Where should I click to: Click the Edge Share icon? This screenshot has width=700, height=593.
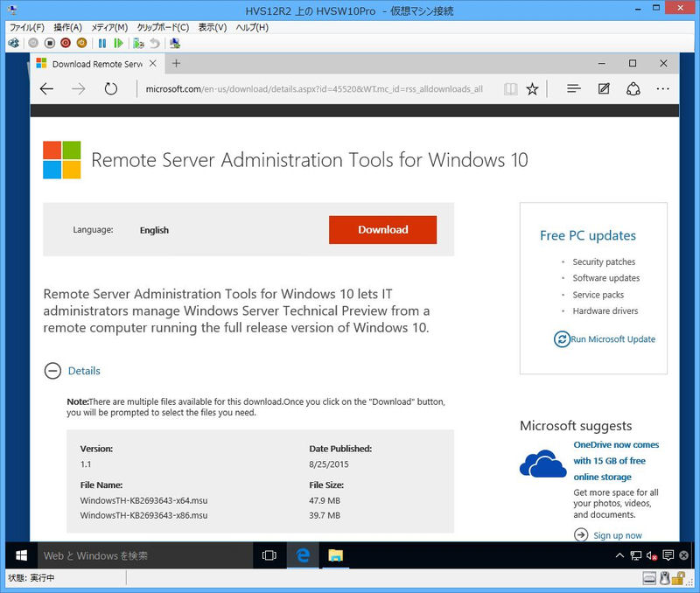(x=633, y=89)
